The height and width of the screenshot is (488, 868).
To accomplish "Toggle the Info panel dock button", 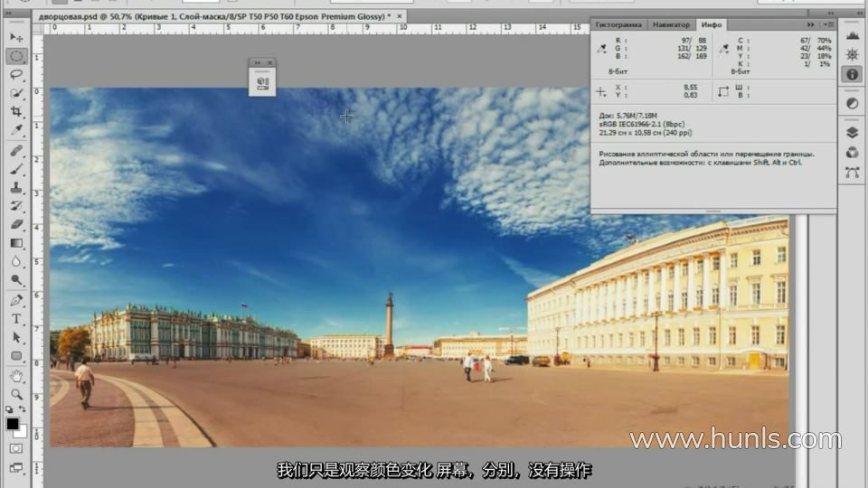I will coord(852,74).
